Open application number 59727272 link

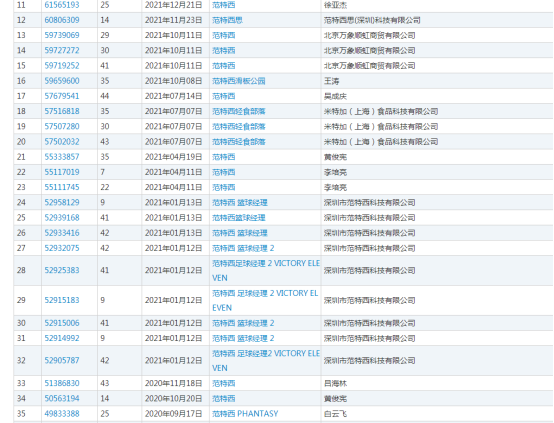pyautogui.click(x=62, y=51)
